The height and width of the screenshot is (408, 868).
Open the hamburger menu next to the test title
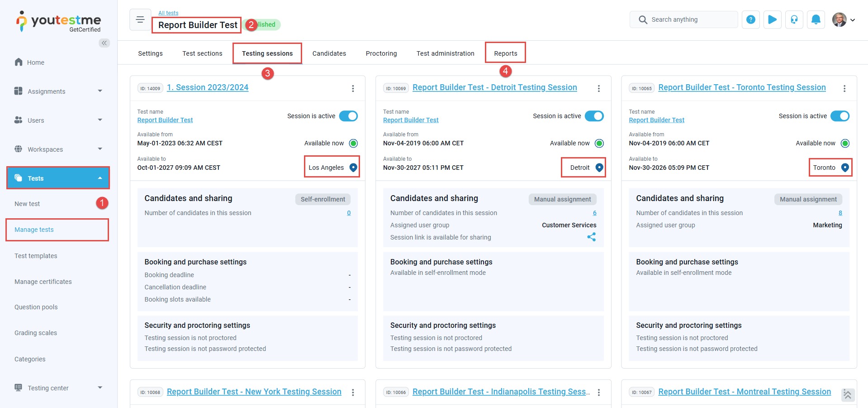coord(140,19)
